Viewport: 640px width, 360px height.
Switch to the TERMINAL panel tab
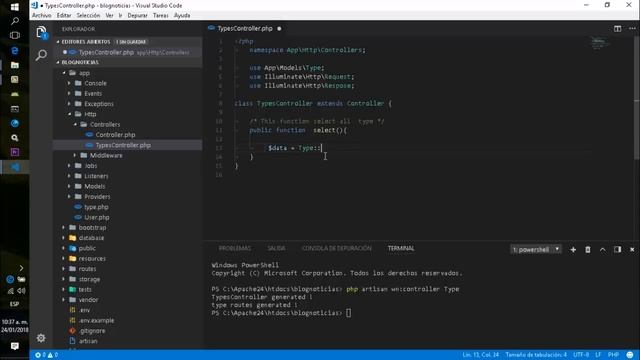click(401, 248)
